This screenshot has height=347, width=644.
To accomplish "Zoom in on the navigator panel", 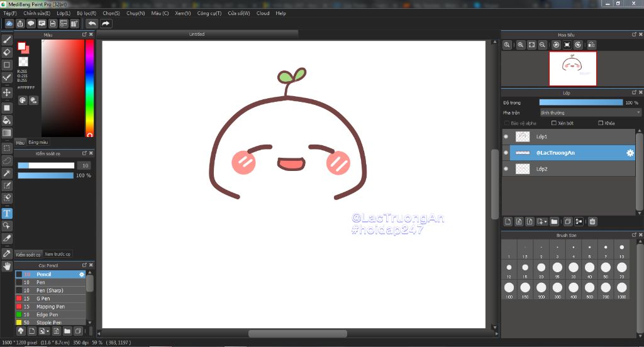I will [520, 45].
